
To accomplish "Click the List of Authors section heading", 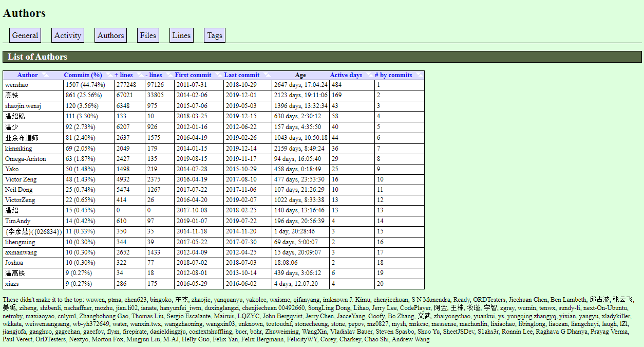I will pos(37,57).
